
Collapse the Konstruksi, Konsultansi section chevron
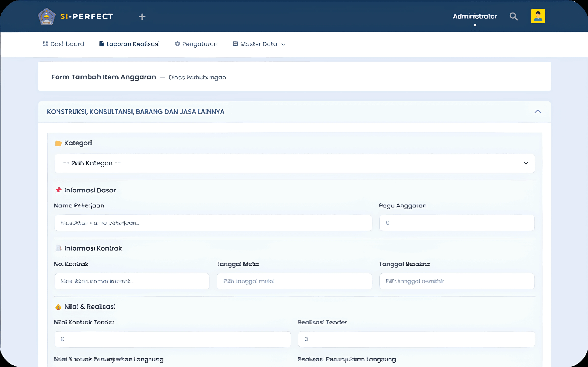[x=538, y=111]
